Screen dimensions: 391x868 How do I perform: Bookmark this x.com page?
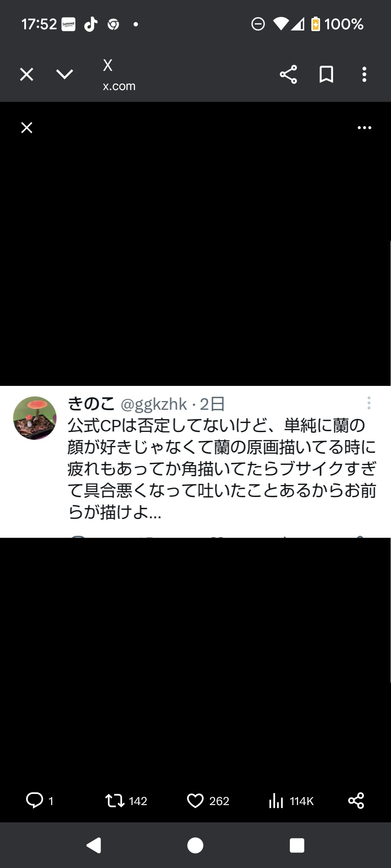tap(326, 75)
